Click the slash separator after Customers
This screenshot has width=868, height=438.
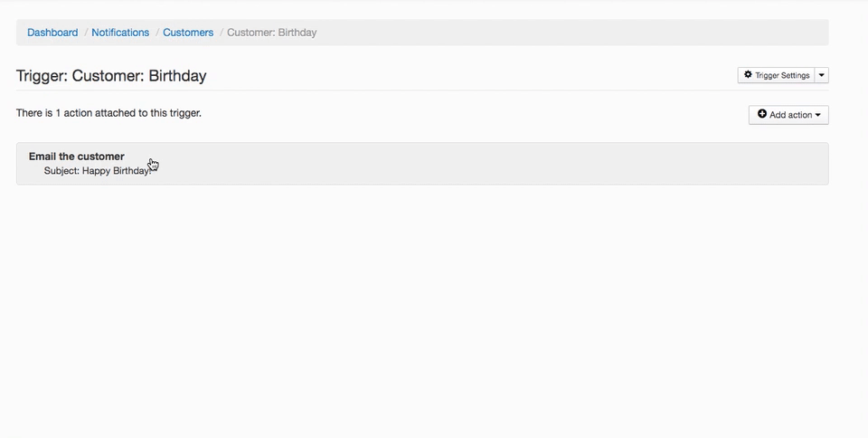pyautogui.click(x=222, y=33)
